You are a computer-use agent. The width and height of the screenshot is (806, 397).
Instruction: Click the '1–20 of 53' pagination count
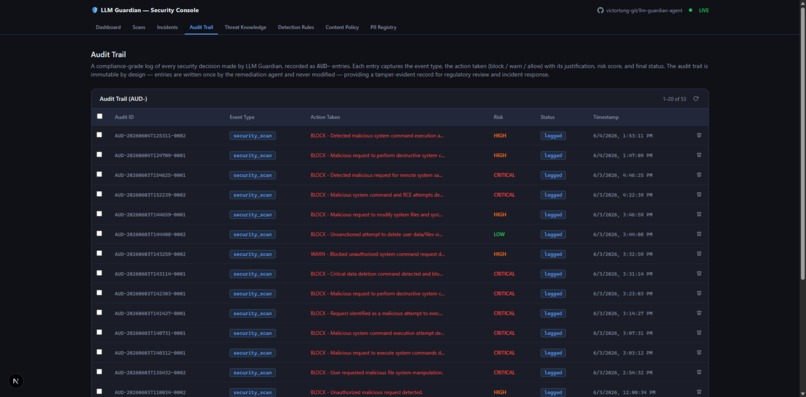point(674,99)
